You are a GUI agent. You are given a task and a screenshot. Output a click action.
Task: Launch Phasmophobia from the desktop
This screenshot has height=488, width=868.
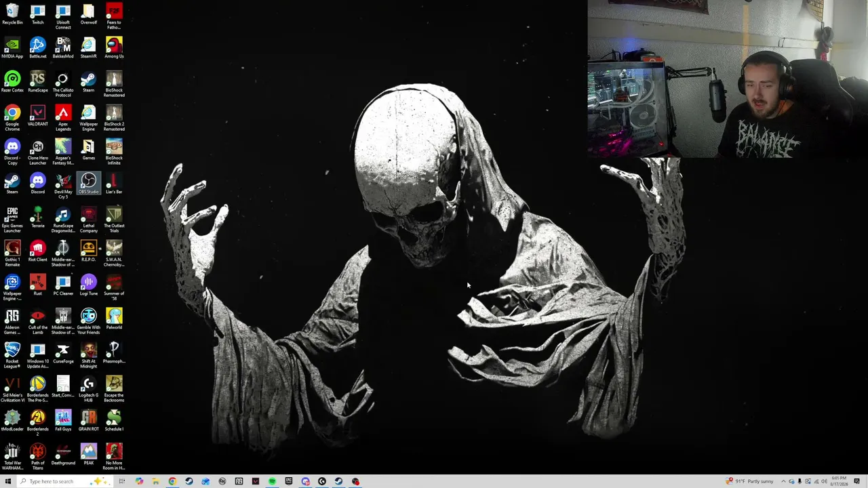point(114,354)
